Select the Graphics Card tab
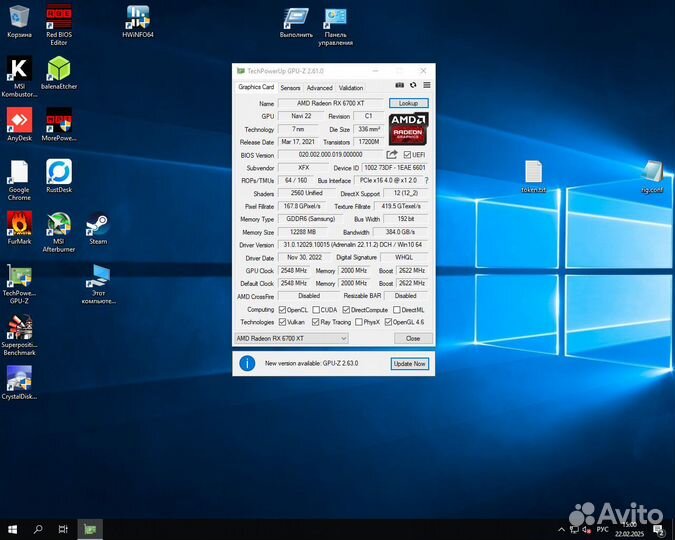Screen dimensions: 675x540 click(x=256, y=87)
